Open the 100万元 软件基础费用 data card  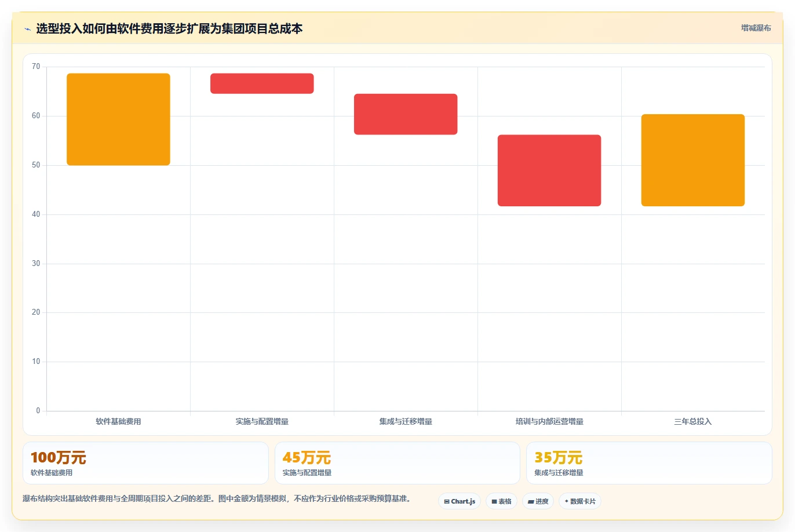(x=145, y=463)
